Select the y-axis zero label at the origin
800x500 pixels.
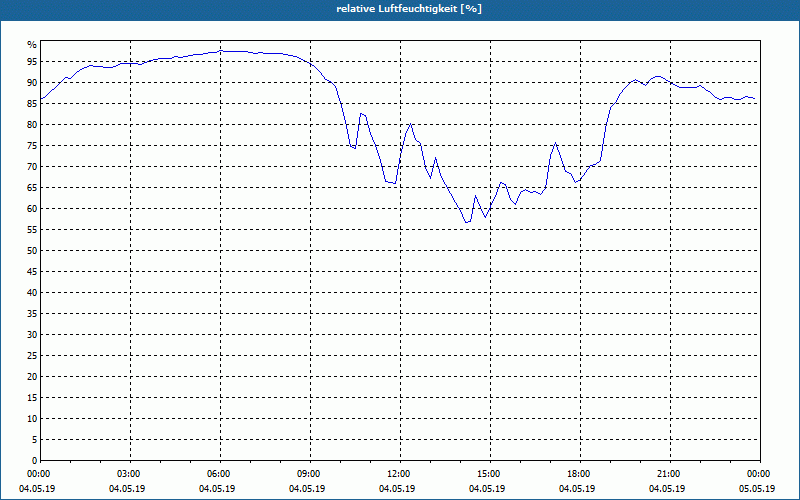tap(34, 461)
